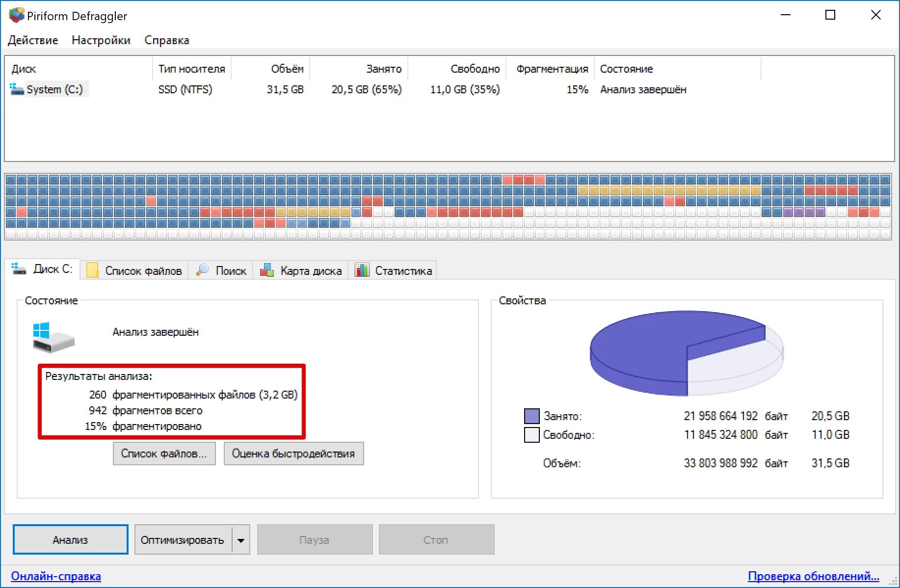
Task: Expand the Оптимизировать dropdown arrow
Action: point(241,540)
